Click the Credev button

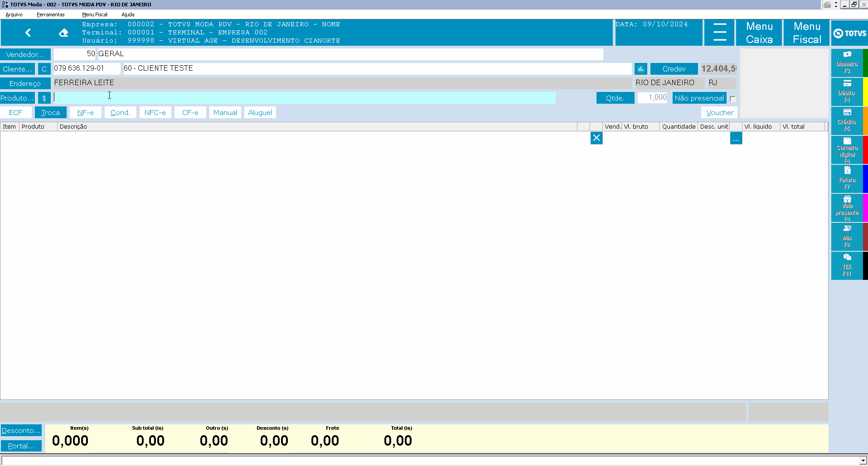(x=674, y=69)
